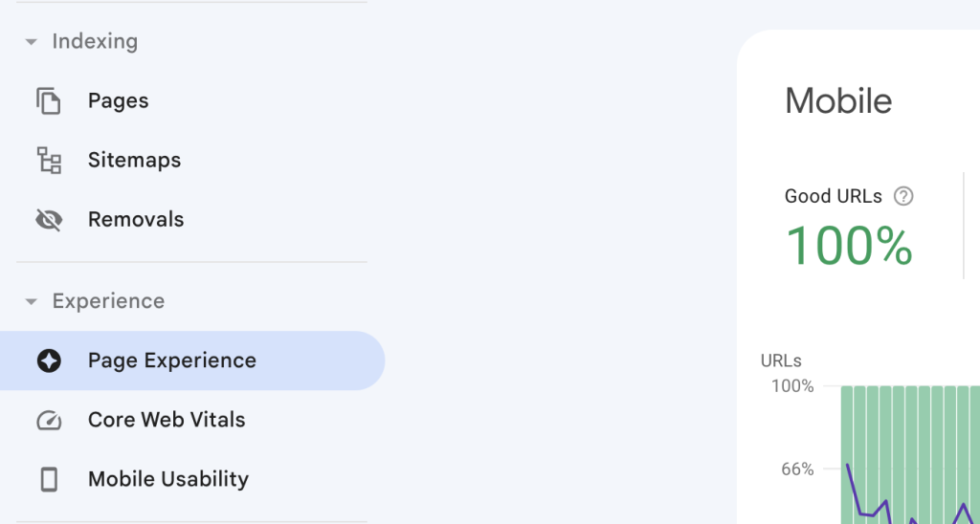
Task: Open the Good URLs help icon
Action: click(903, 196)
